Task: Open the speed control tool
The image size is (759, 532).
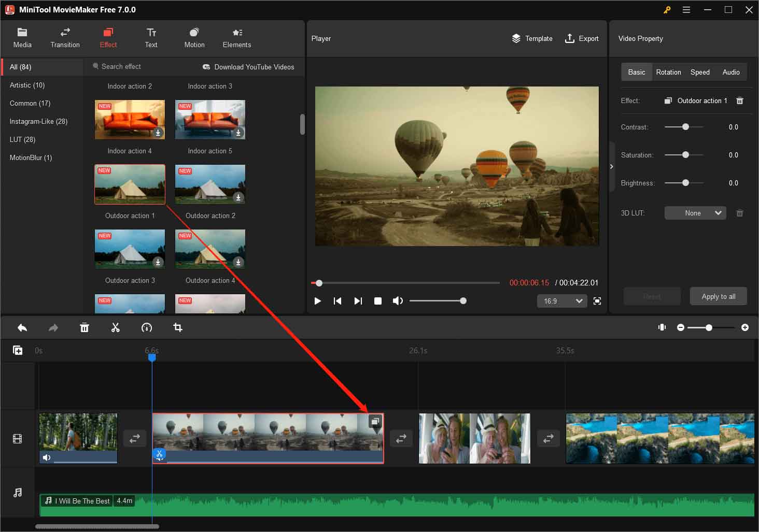Action: (x=147, y=327)
